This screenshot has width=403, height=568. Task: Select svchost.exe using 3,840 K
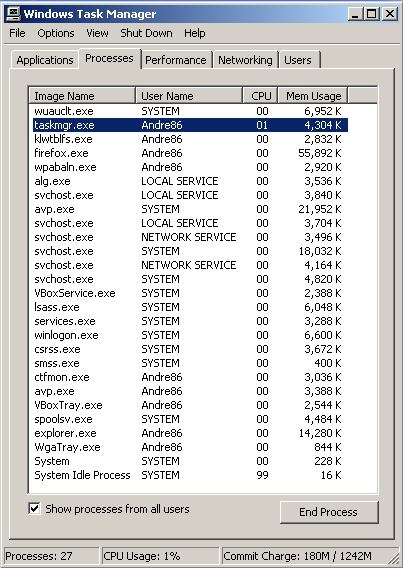(190, 195)
